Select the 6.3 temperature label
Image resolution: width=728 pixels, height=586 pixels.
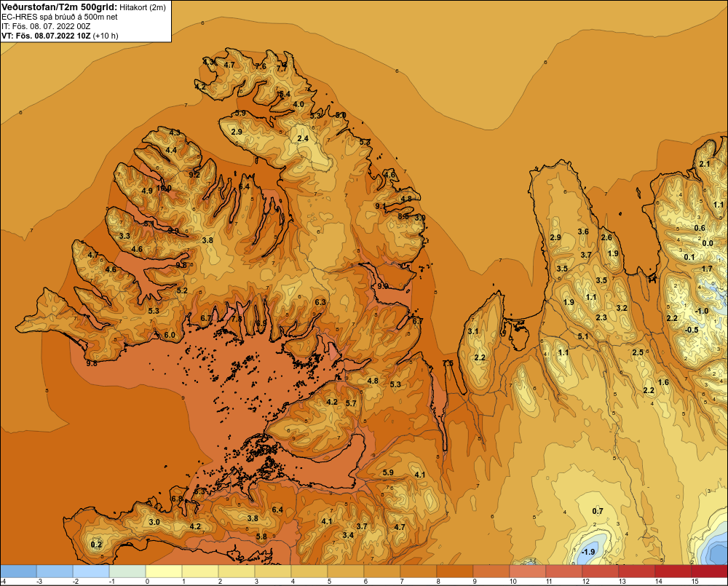[320, 302]
